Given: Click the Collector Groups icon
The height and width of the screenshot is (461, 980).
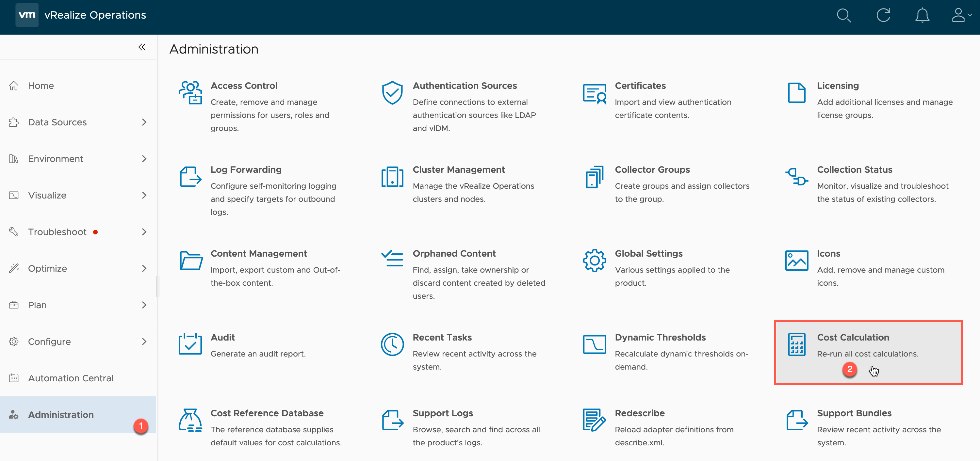Looking at the screenshot, I should (x=594, y=177).
